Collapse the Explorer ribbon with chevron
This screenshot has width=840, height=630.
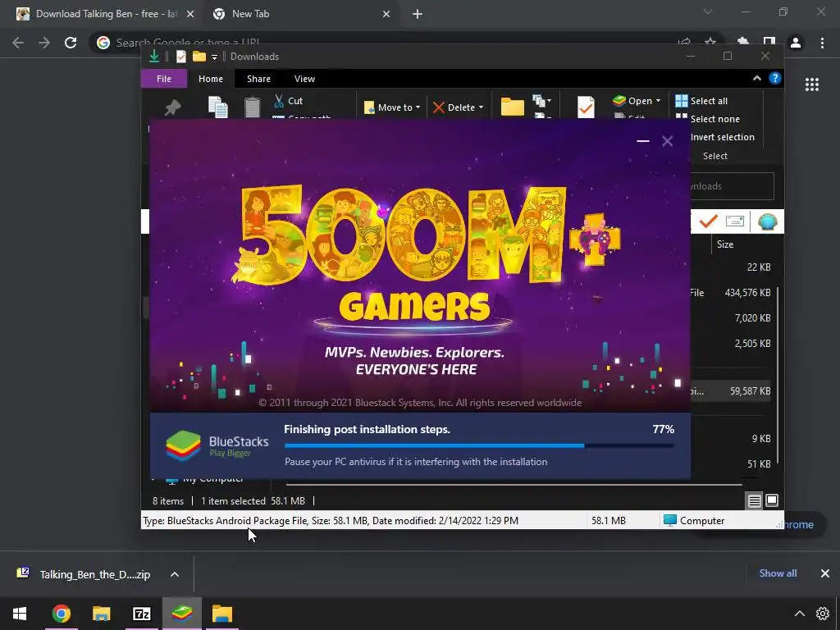757,78
